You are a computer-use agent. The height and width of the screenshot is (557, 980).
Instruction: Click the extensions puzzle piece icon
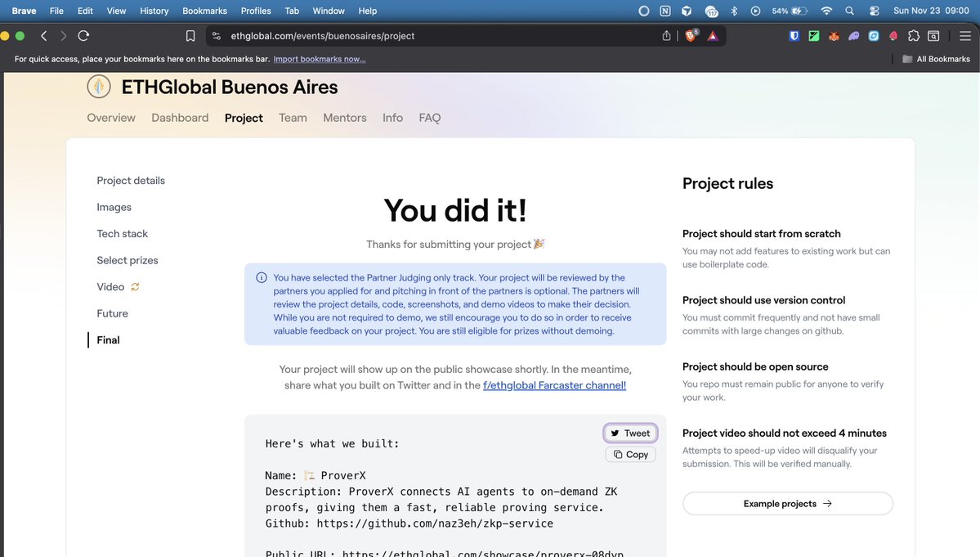tap(914, 36)
